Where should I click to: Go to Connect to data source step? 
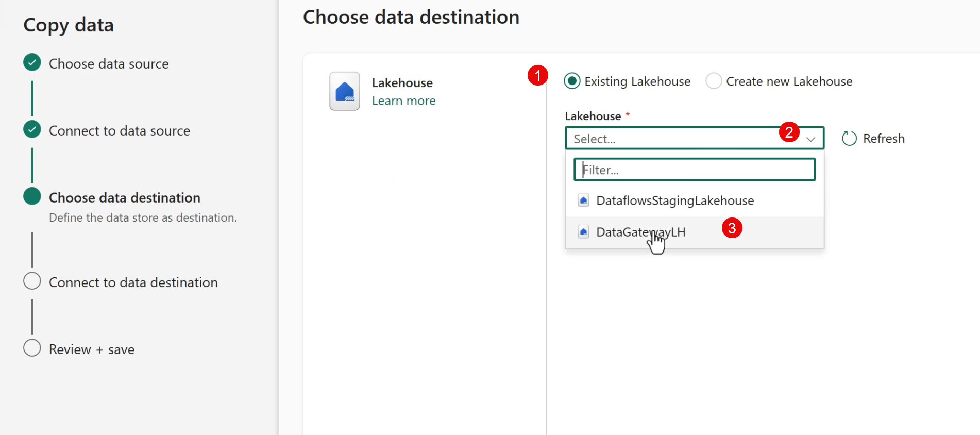[120, 131]
